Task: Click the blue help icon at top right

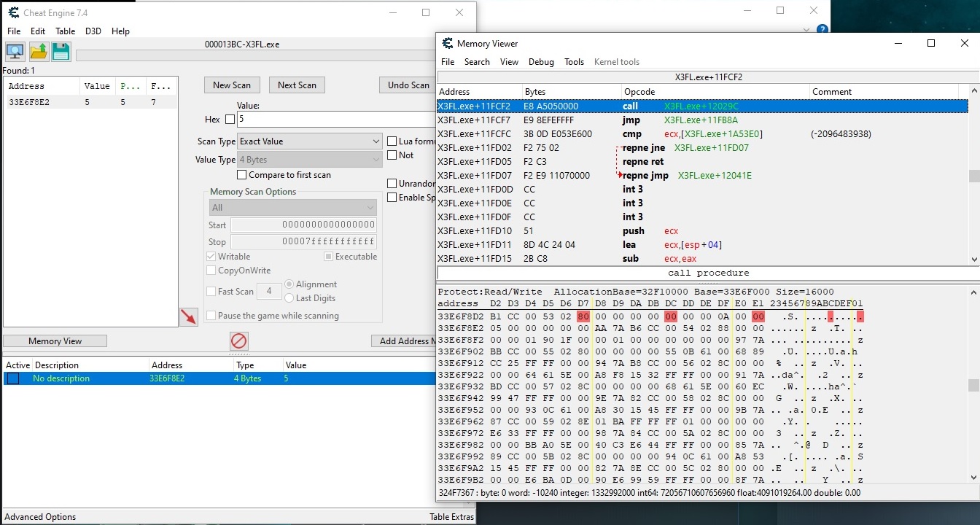Action: (822, 30)
